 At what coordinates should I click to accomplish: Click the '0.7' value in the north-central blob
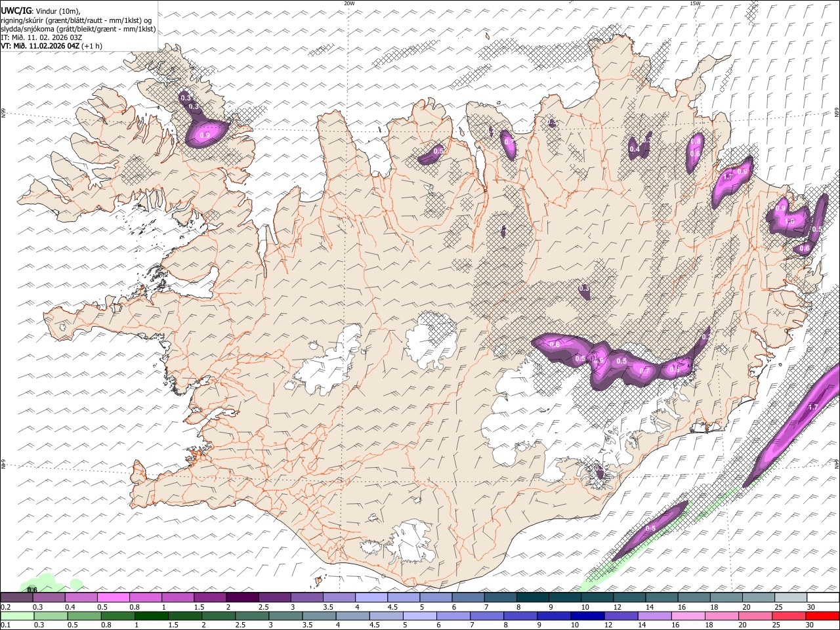508,142
